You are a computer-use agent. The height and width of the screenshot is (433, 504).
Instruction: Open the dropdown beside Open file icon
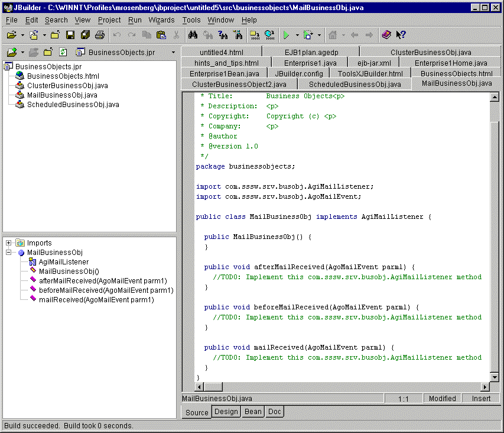[22, 35]
